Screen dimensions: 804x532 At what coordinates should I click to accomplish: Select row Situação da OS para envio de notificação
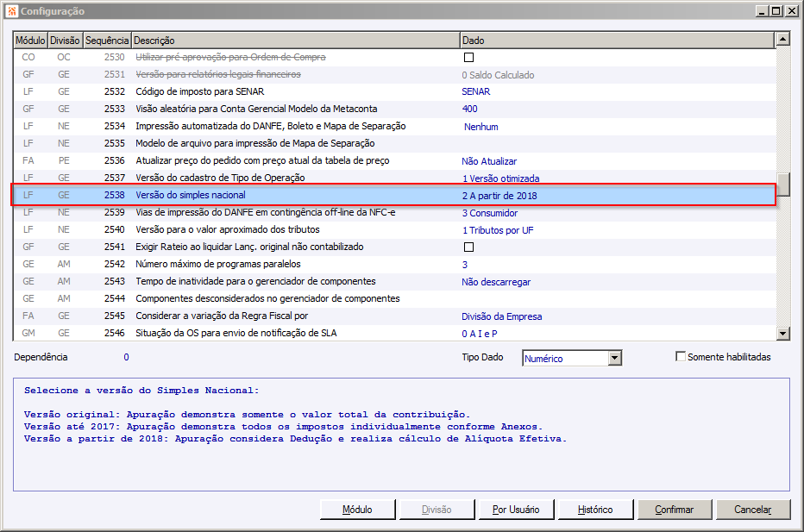point(394,333)
